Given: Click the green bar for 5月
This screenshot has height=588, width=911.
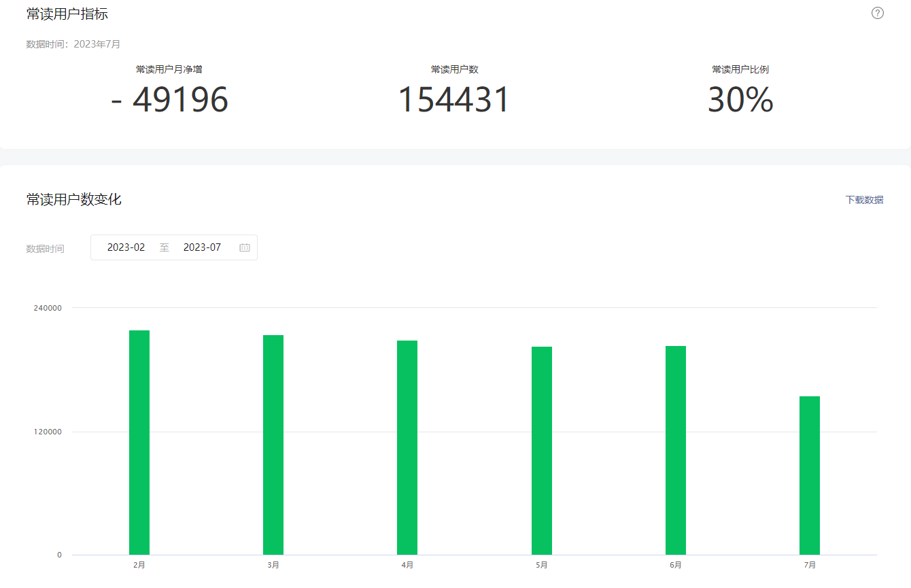Looking at the screenshot, I should (x=542, y=451).
